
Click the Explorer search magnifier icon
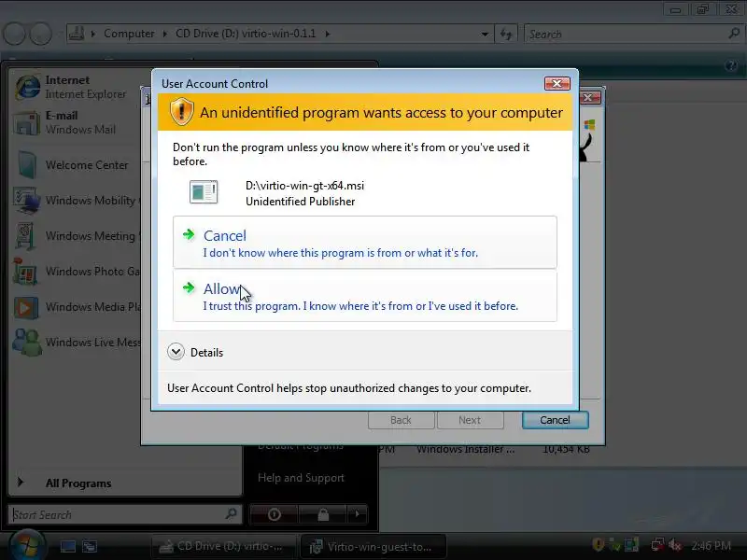pyautogui.click(x=734, y=34)
